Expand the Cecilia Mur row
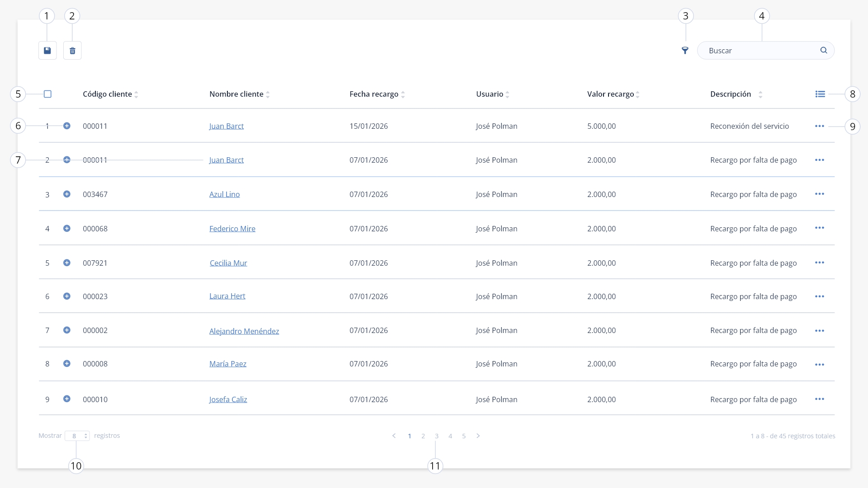This screenshot has height=488, width=868. 67,263
